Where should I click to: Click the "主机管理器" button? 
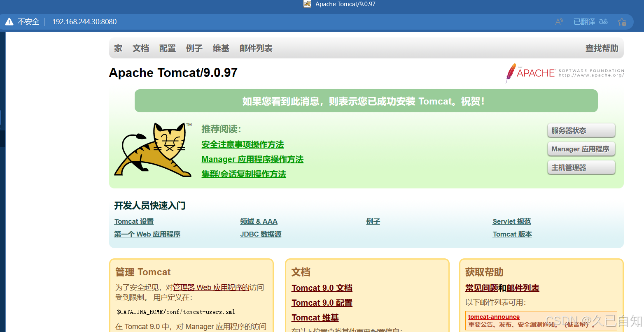581,167
